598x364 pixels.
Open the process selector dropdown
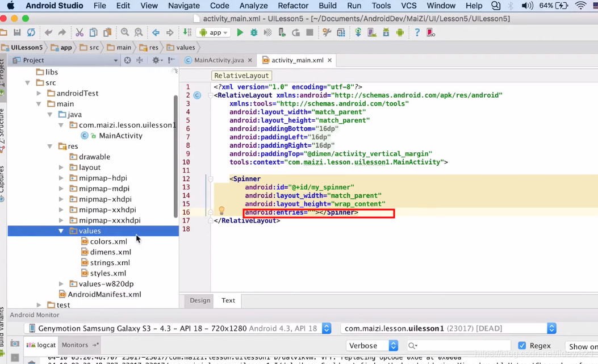pos(449,328)
